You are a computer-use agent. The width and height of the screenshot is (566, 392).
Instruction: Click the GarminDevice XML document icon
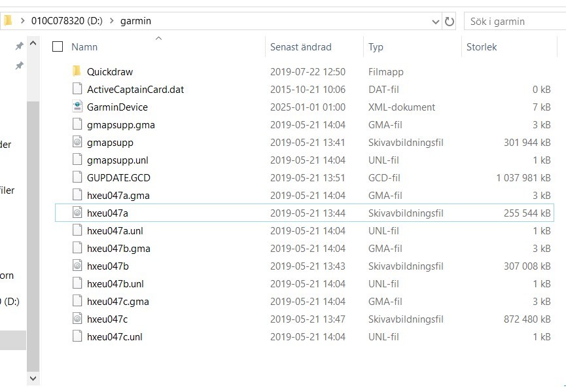pos(77,107)
